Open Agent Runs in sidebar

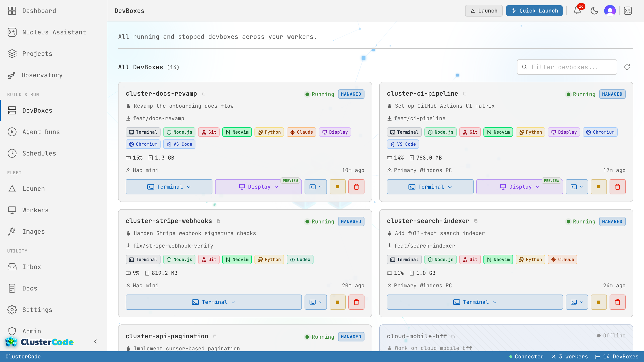53,132
